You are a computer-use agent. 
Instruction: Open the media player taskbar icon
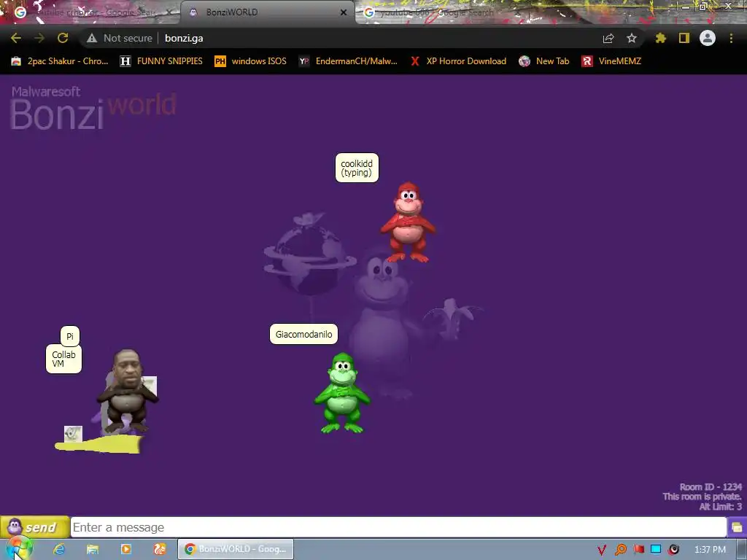click(x=126, y=550)
